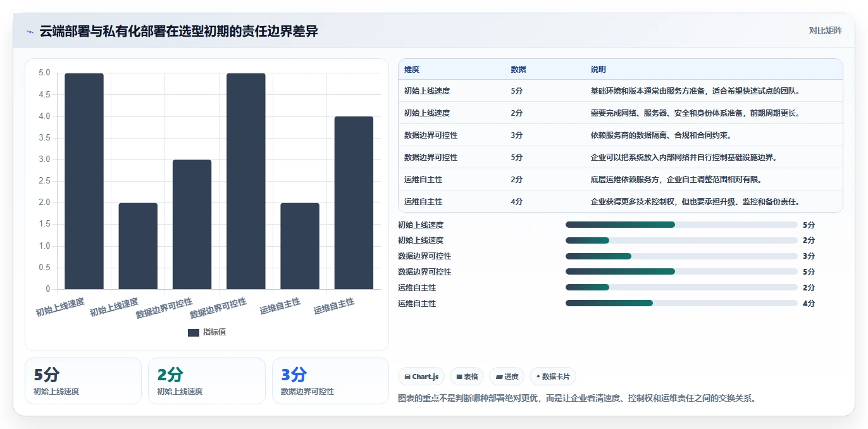Click the 运维自主性 chart bar valued 2.0

pyautogui.click(x=300, y=246)
